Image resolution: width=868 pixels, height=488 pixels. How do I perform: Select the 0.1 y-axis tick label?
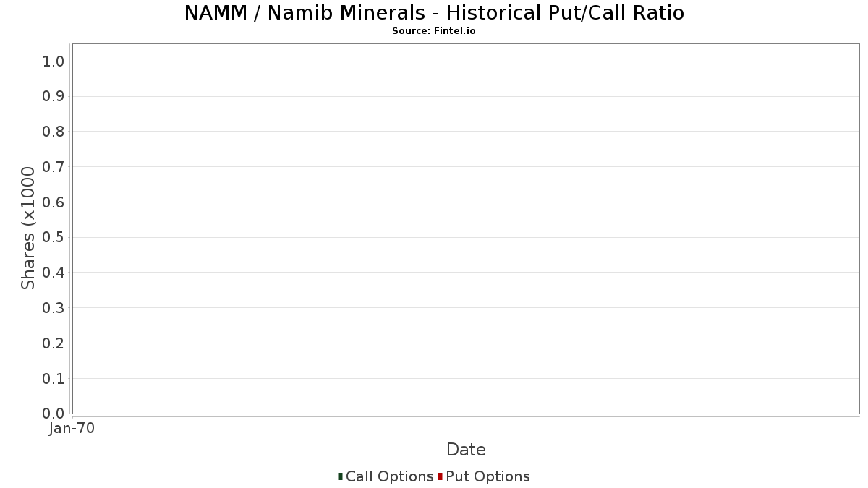(x=54, y=379)
